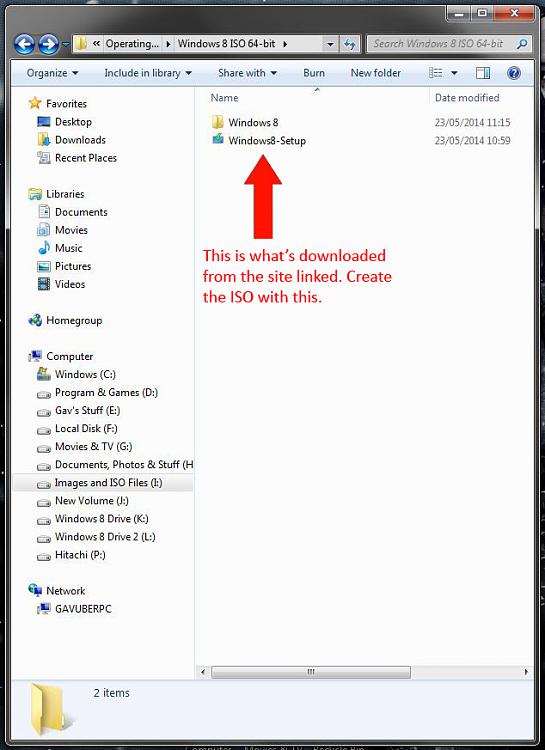This screenshot has width=545, height=750.
Task: Select the Favorites group in navigation pane
Action: pos(58,103)
